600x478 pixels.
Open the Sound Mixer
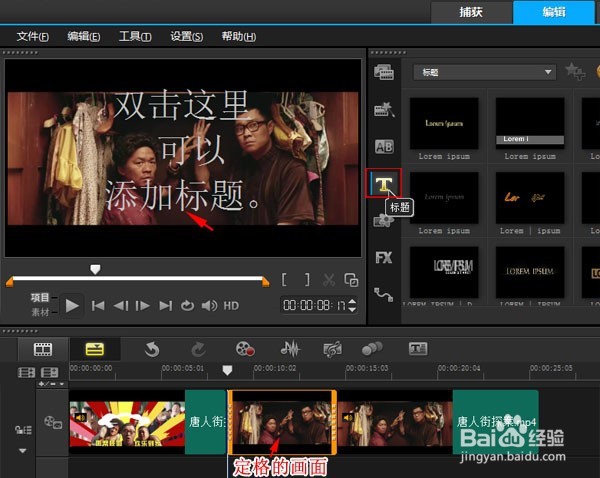point(290,349)
